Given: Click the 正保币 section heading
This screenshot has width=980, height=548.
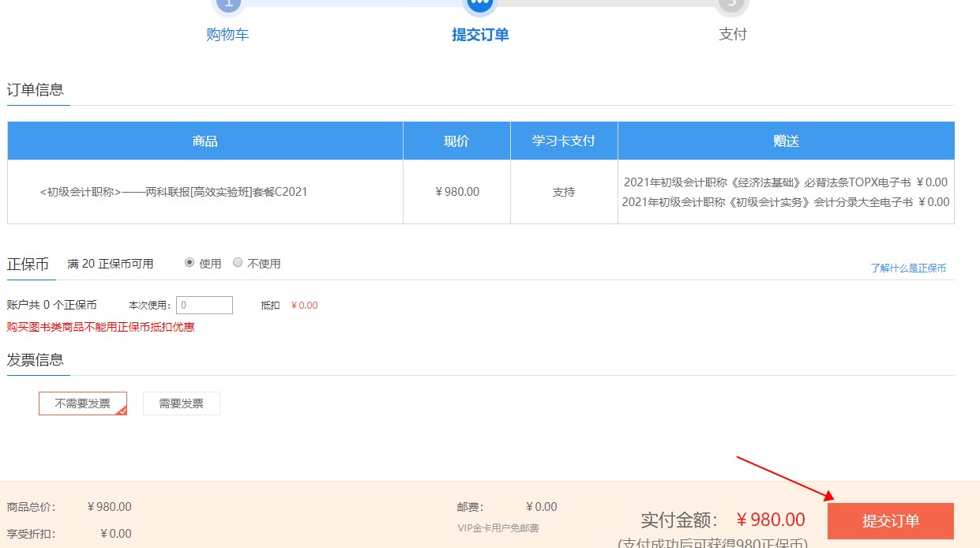Looking at the screenshot, I should pos(29,263).
